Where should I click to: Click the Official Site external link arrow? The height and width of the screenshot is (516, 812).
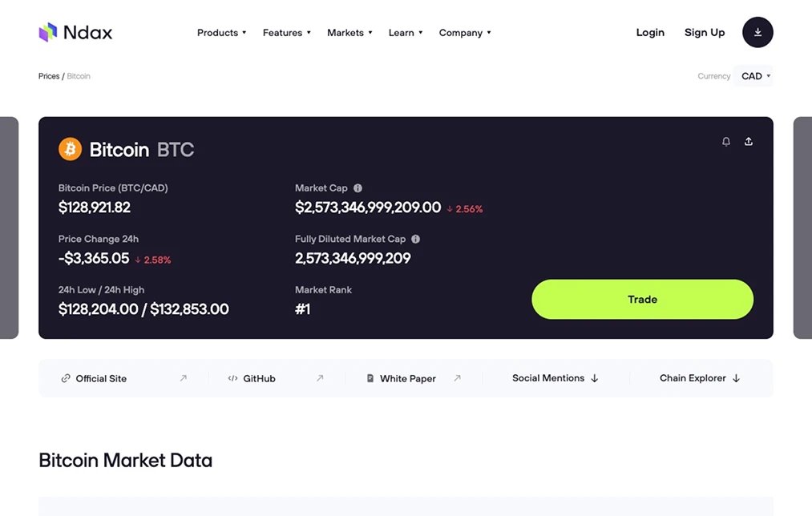point(183,377)
